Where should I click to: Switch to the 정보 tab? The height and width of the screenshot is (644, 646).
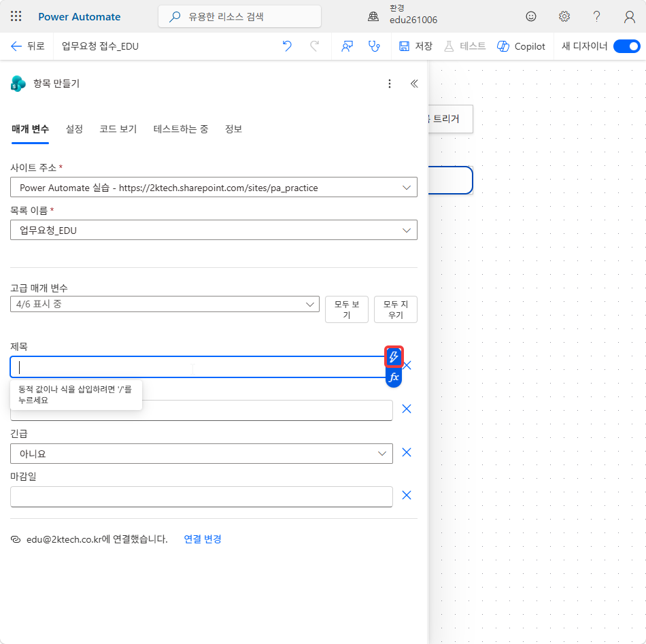point(233,129)
